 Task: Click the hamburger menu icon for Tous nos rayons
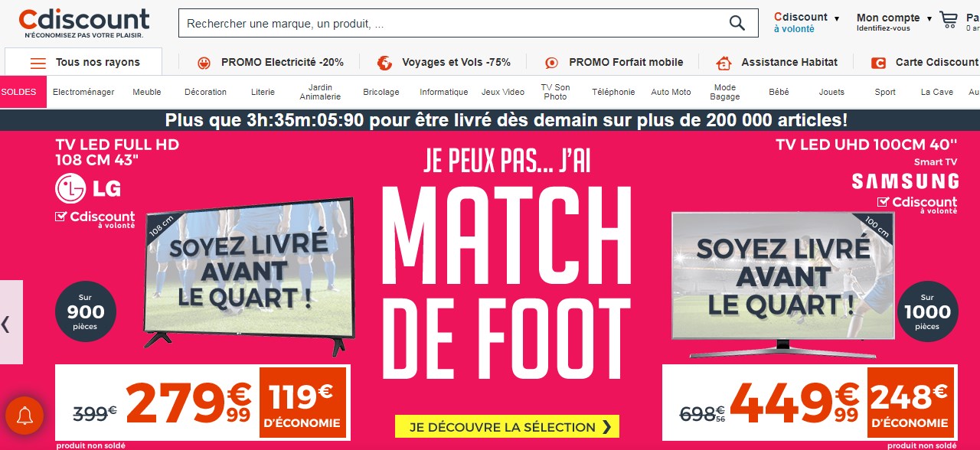[x=38, y=63]
